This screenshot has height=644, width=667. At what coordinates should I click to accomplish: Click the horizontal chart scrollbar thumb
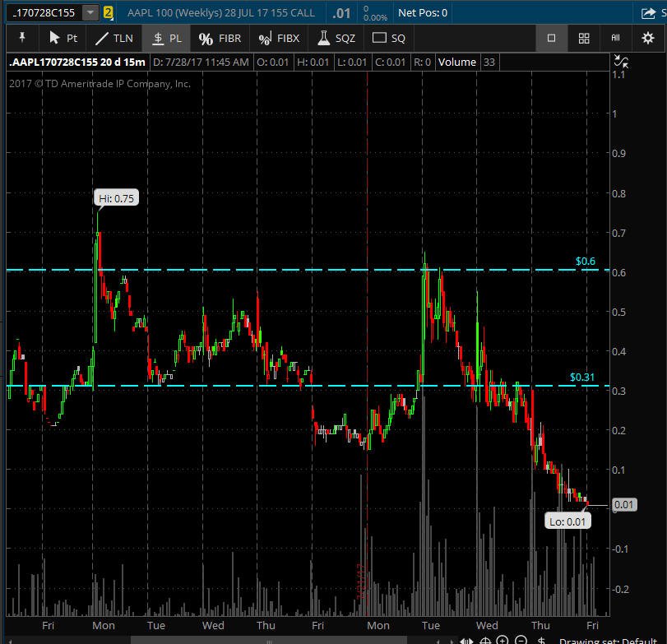coord(268,640)
